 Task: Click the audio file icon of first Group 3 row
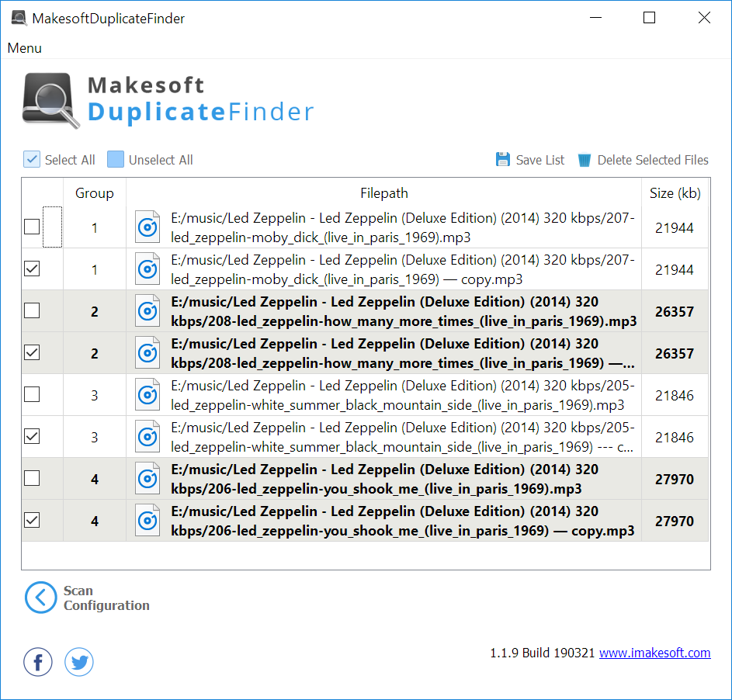click(147, 395)
